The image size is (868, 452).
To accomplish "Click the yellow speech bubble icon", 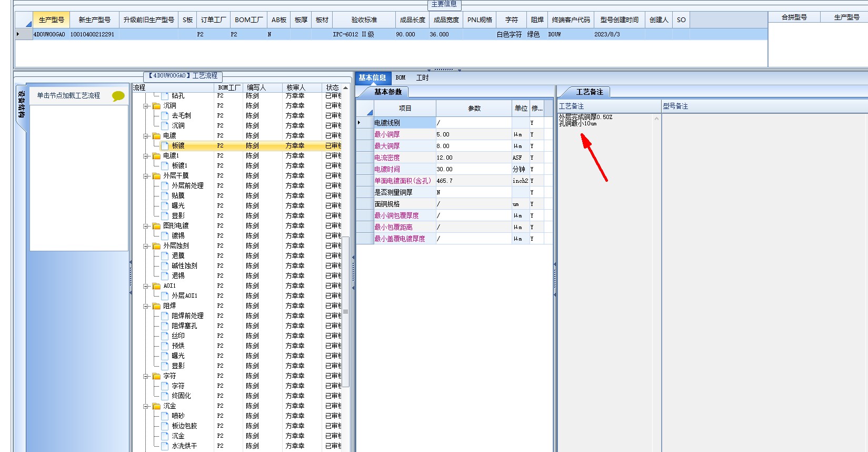I will 118,96.
